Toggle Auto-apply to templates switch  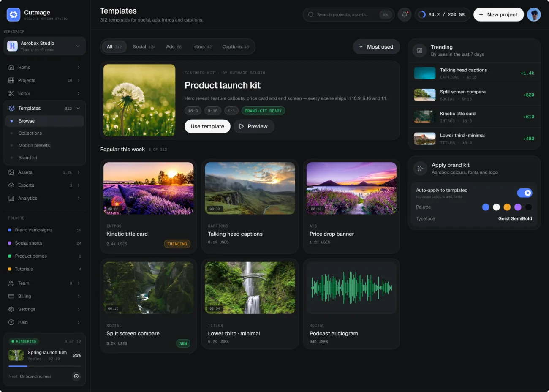(x=525, y=193)
